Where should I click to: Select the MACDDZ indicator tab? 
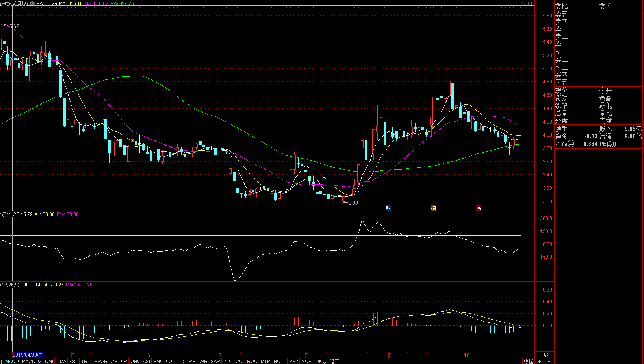coord(32,361)
